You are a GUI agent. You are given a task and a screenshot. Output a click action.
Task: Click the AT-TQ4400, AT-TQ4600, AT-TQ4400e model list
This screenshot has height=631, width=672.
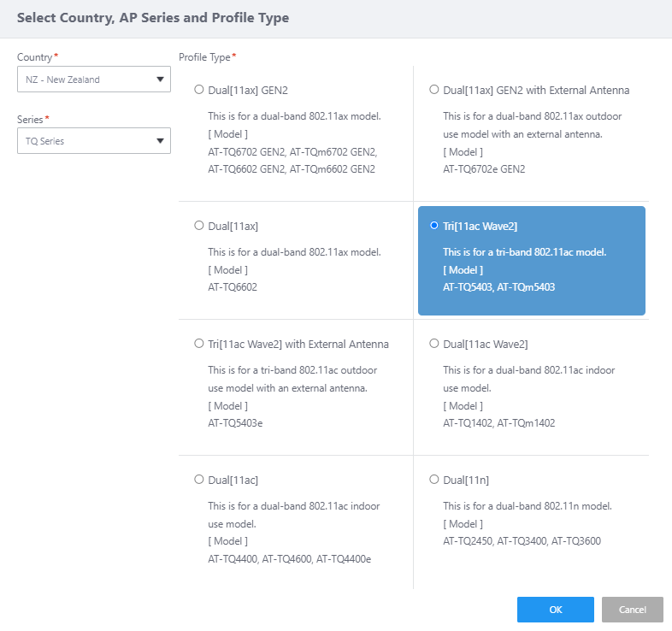[289, 559]
